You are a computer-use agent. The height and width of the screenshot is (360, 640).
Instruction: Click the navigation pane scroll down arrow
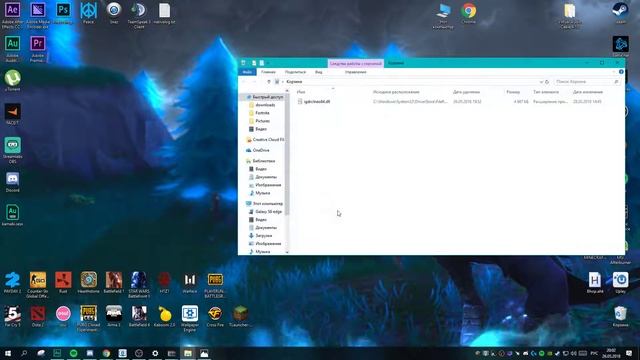pos(287,252)
